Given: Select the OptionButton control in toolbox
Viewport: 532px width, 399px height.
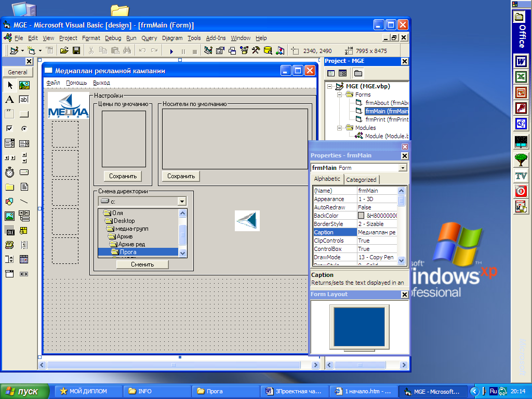Looking at the screenshot, I should coord(24,129).
